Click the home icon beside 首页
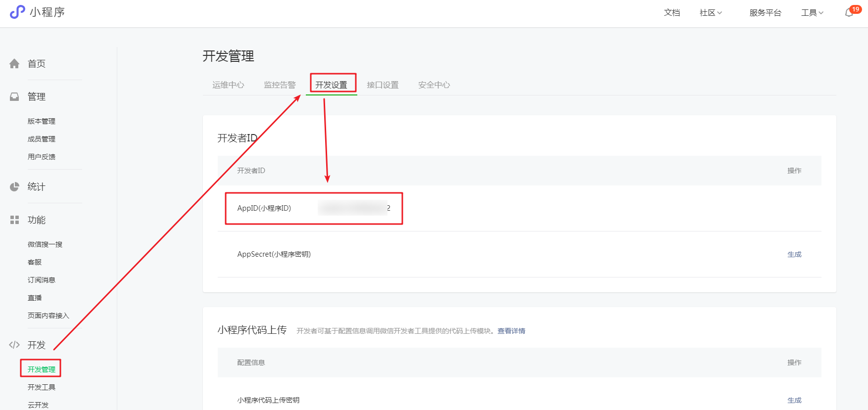The image size is (868, 410). click(14, 64)
